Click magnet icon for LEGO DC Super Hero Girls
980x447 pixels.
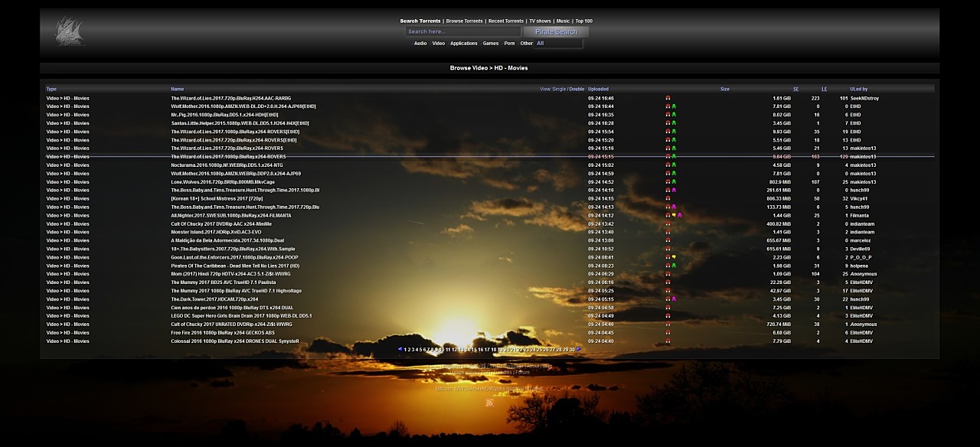668,316
